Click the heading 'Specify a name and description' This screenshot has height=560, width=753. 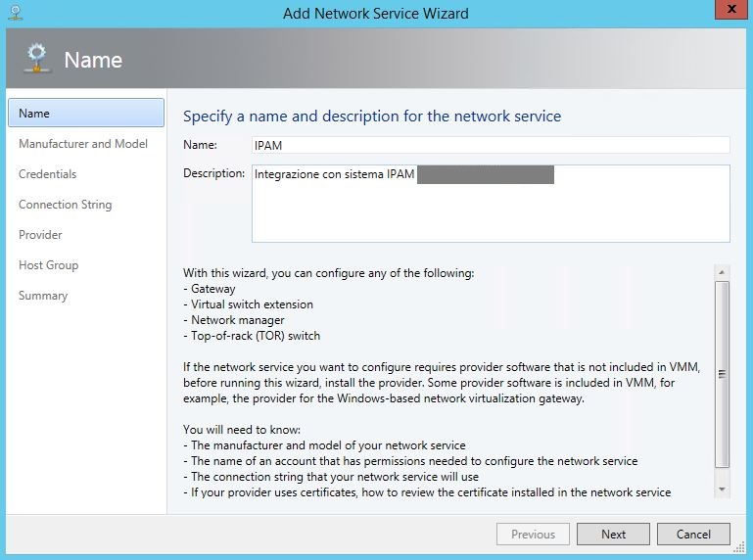[372, 117]
